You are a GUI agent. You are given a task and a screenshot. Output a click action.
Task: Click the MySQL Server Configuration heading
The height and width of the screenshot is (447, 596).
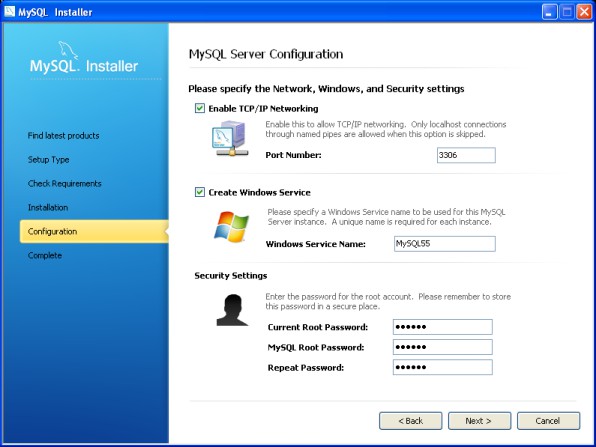pyautogui.click(x=266, y=54)
